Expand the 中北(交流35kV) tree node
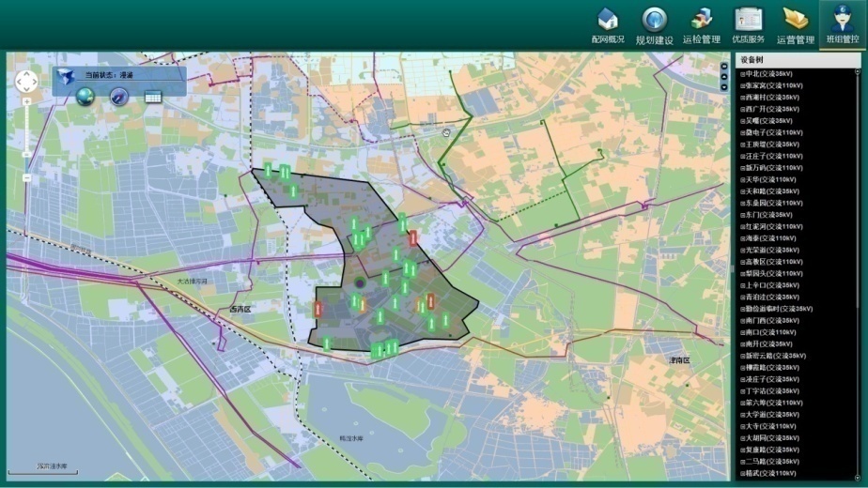 coord(742,73)
